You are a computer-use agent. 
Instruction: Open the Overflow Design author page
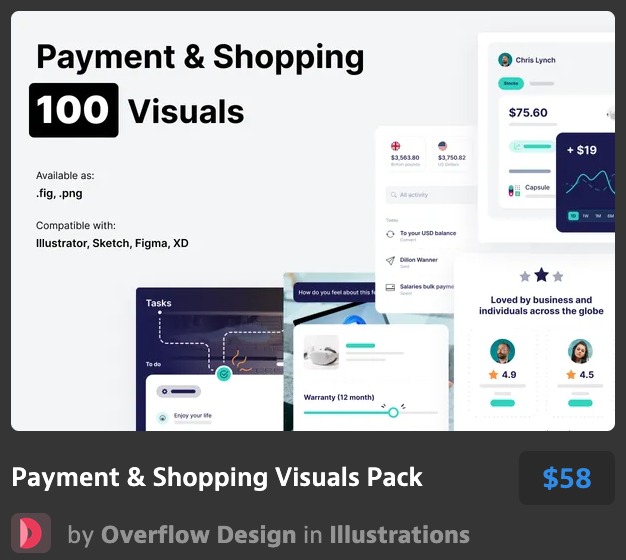198,535
